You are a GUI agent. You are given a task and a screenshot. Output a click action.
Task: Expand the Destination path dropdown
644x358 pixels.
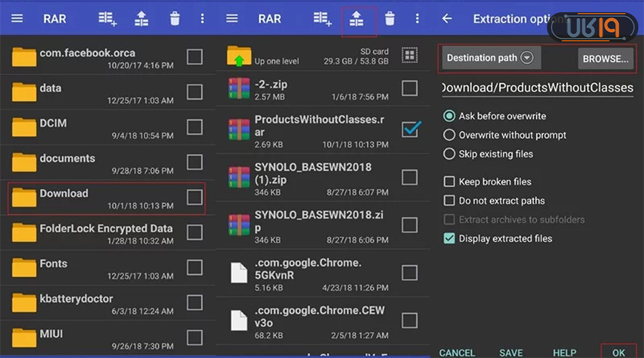coord(527,58)
